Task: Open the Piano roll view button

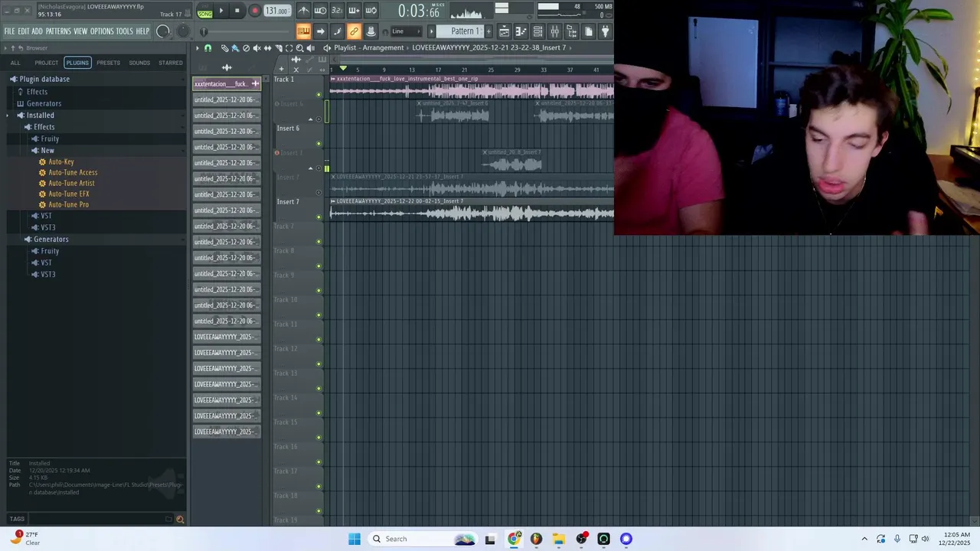Action: pyautogui.click(x=521, y=31)
